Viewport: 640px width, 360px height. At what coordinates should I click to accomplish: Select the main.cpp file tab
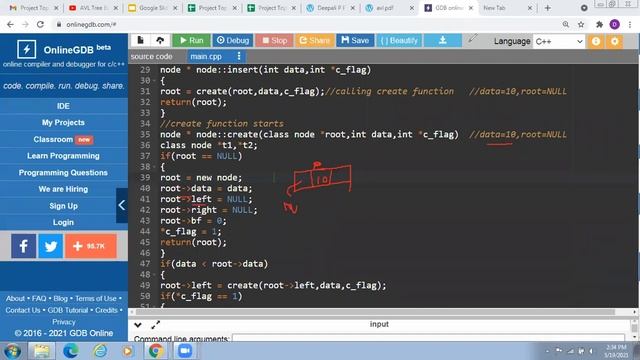click(x=206, y=56)
